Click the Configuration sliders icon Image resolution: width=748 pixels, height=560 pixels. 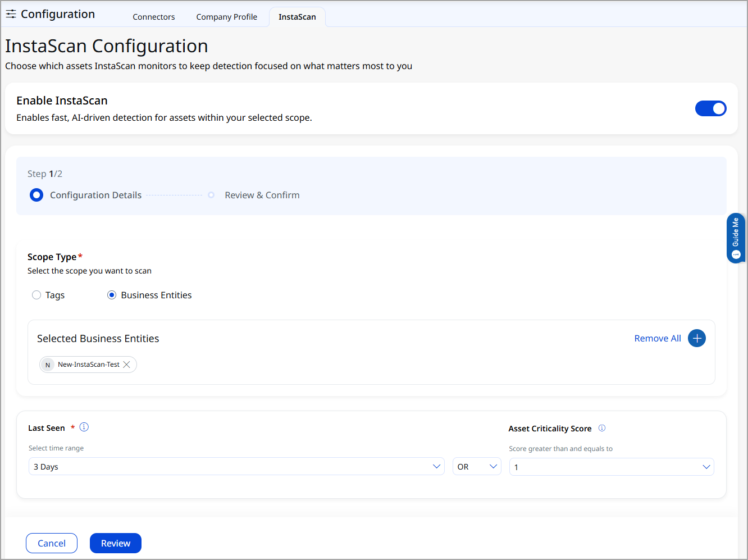coord(11,14)
